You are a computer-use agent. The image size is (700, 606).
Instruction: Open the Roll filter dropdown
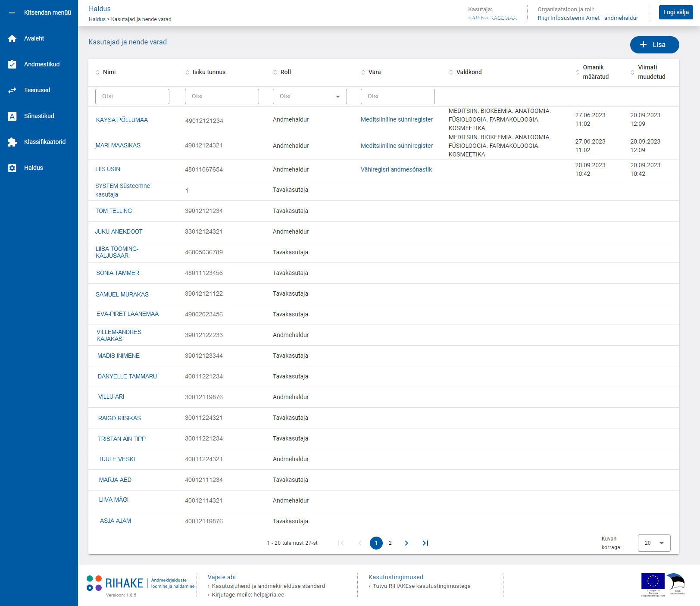[309, 97]
